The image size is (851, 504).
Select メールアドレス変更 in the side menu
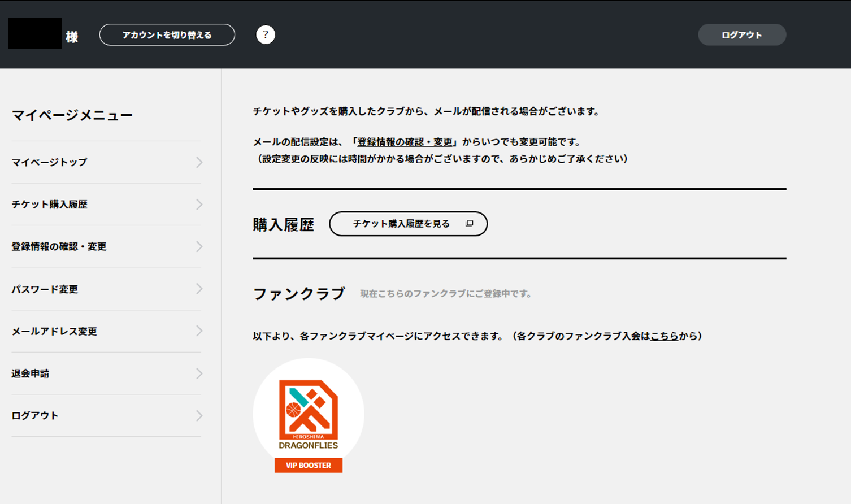pos(106,331)
